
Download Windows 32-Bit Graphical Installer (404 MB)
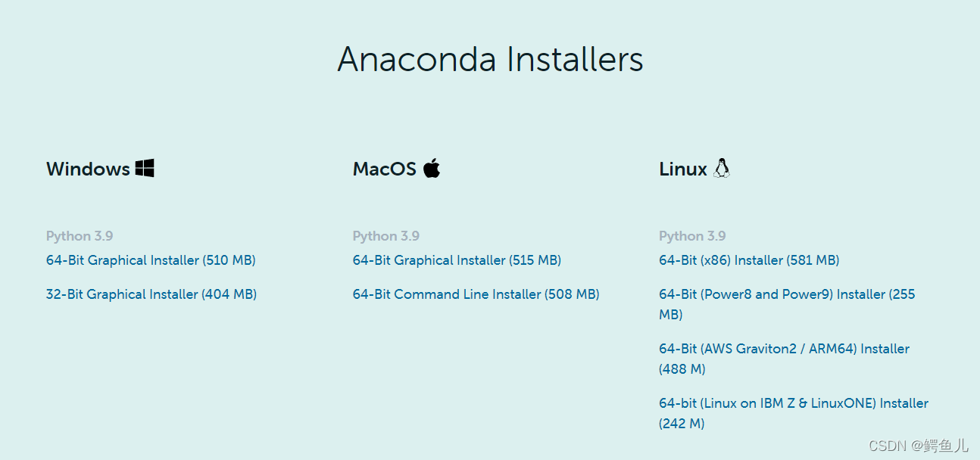151,294
